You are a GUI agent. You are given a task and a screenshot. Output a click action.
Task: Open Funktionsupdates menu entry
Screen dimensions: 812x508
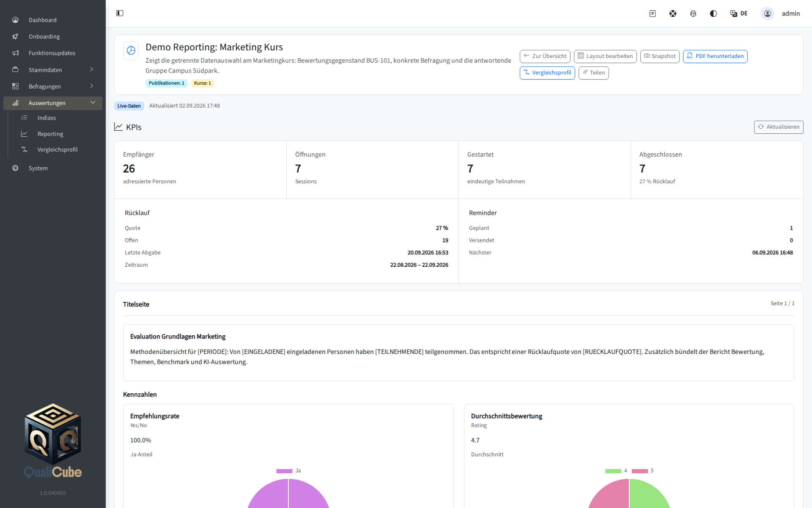click(x=53, y=53)
